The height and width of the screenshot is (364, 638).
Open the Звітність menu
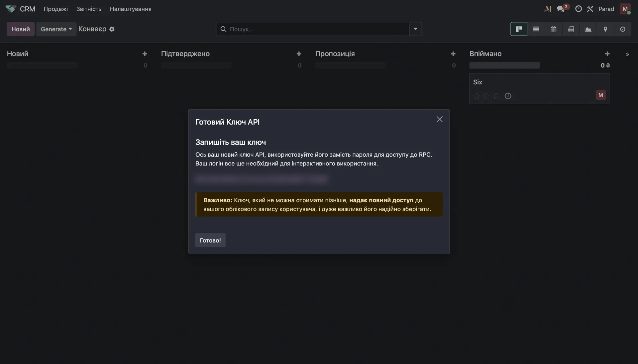pos(89,9)
